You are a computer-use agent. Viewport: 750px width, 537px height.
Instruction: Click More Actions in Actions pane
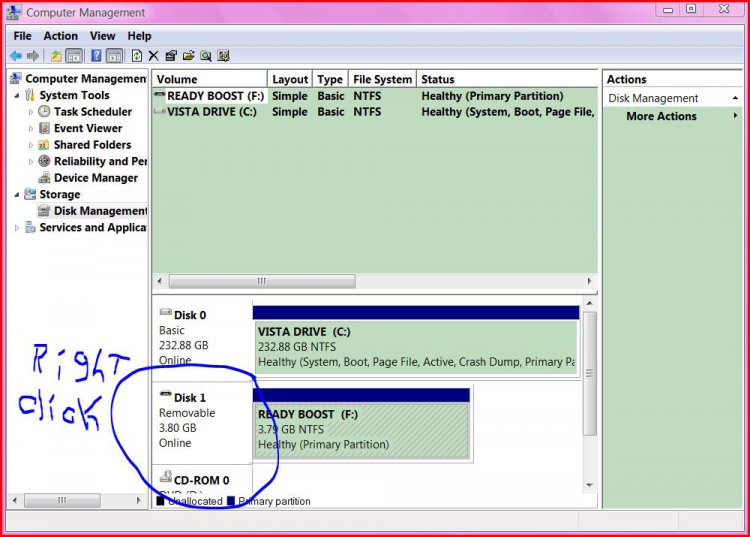(x=662, y=116)
